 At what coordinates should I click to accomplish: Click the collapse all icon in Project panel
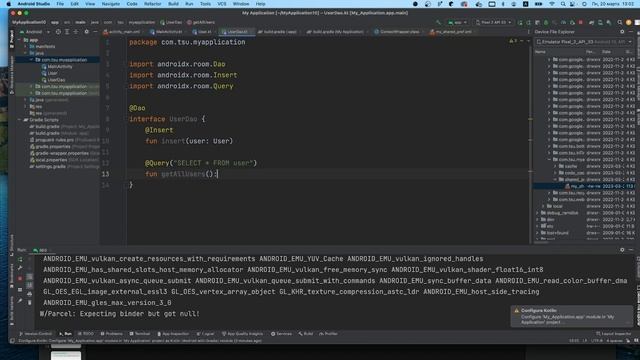76,31
